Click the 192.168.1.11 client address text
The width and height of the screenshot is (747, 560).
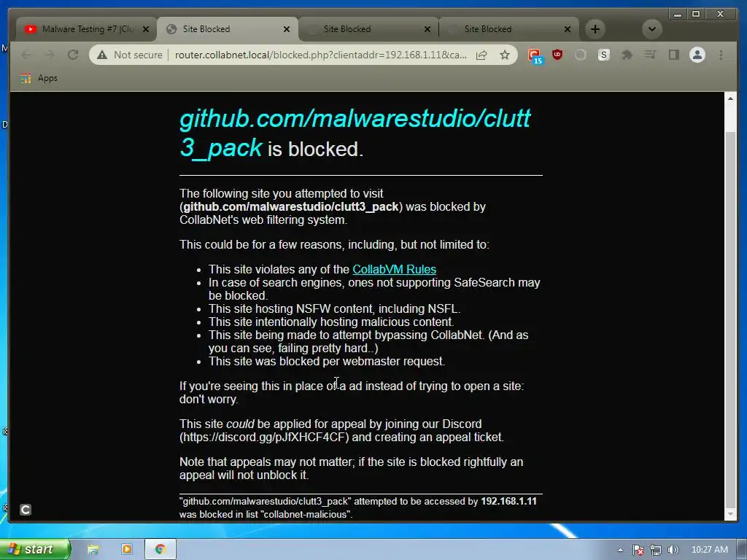[508, 501]
